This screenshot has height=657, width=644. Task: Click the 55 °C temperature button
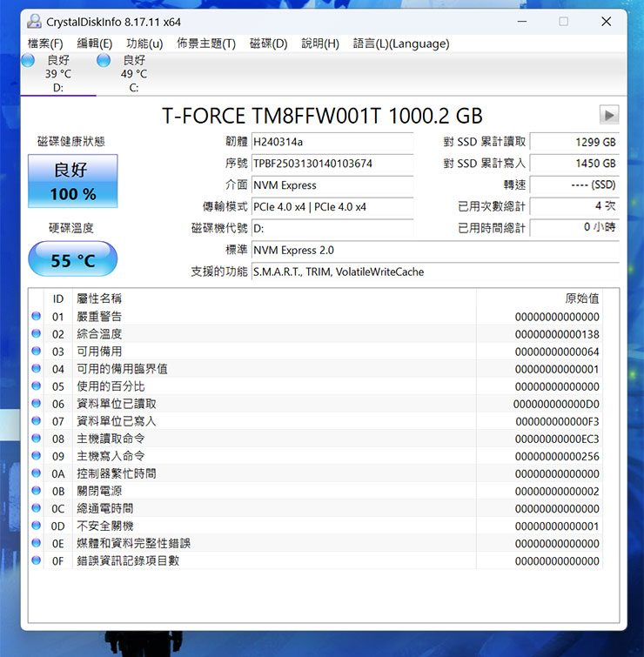73,259
